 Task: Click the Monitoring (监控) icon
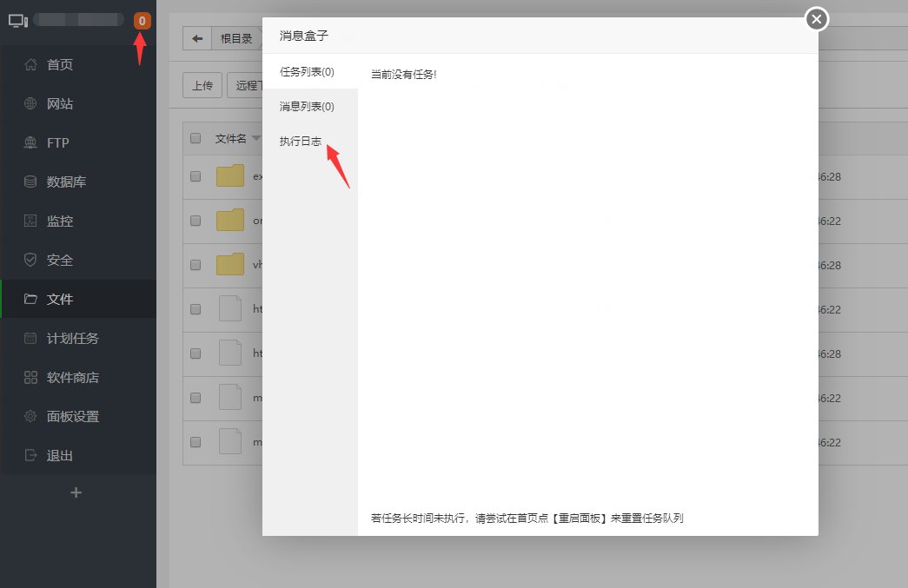(31, 221)
